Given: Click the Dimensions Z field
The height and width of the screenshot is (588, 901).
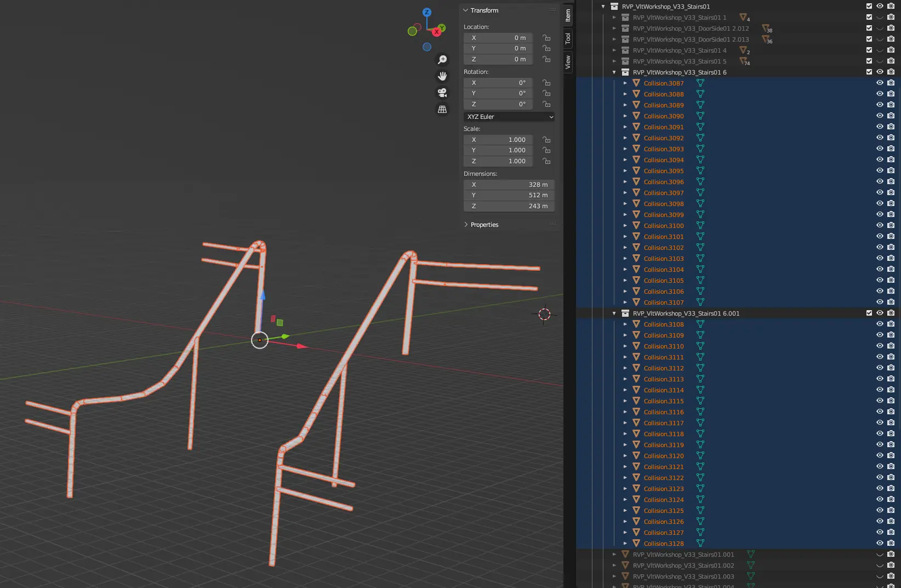Looking at the screenshot, I should pos(509,206).
